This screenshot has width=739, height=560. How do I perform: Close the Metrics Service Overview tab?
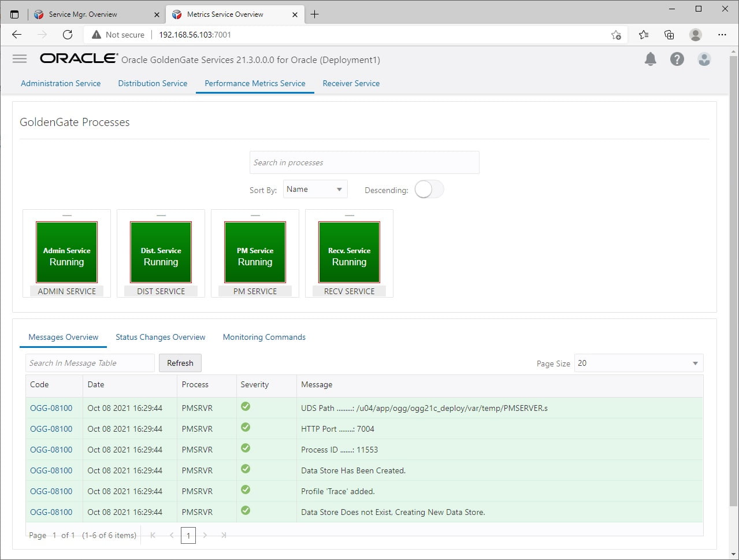click(295, 14)
